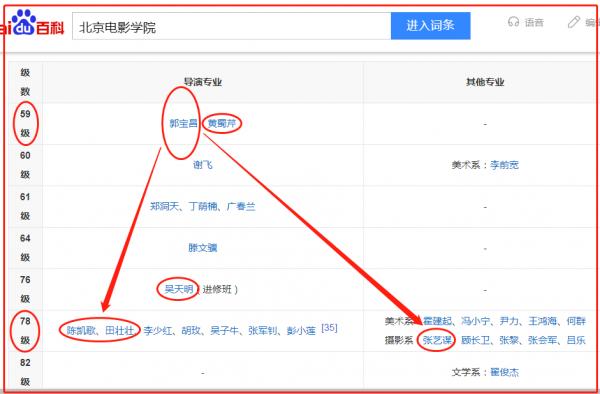
Task: Open the 吴天明 link
Action: tap(178, 289)
